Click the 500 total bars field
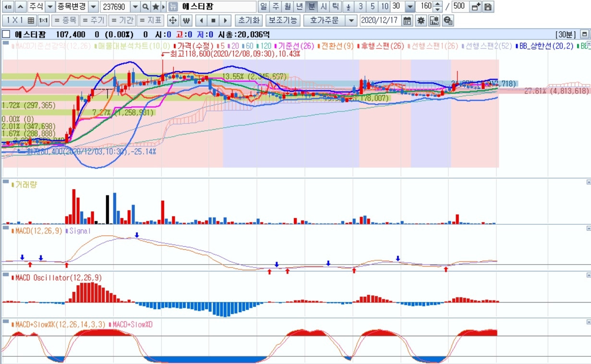The image size is (591, 364). [x=459, y=7]
